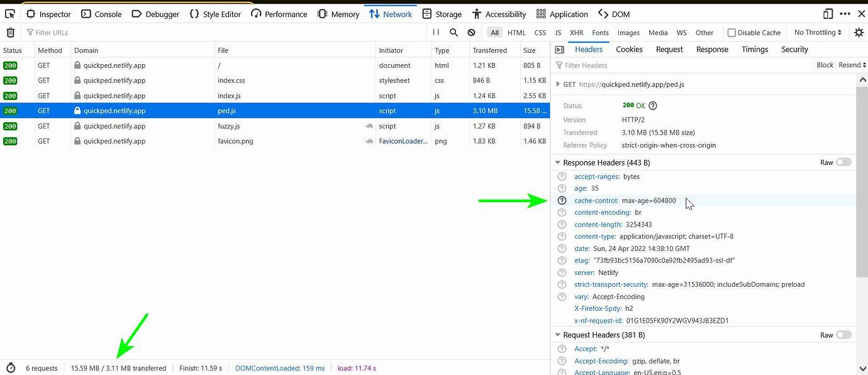Screen dimensions: 868x375
Task: Open the Storage tab
Action: pos(442,14)
